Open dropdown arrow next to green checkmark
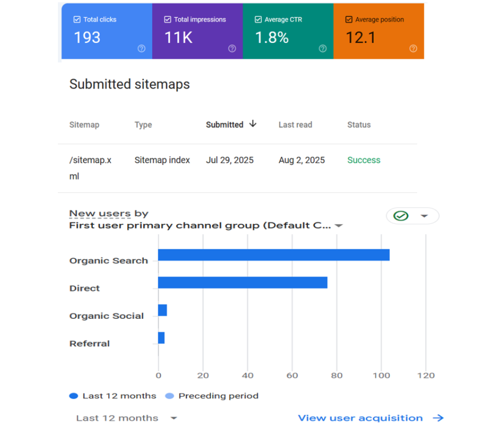This screenshot has height=423, width=504. [x=425, y=216]
